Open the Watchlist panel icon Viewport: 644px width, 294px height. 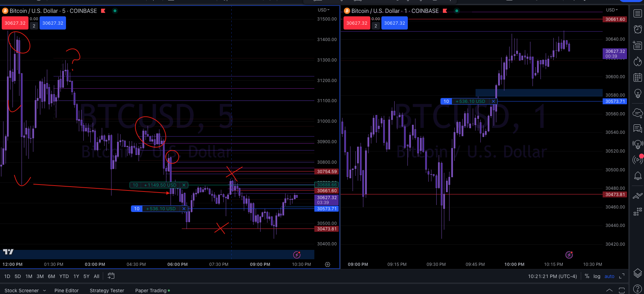click(x=637, y=14)
